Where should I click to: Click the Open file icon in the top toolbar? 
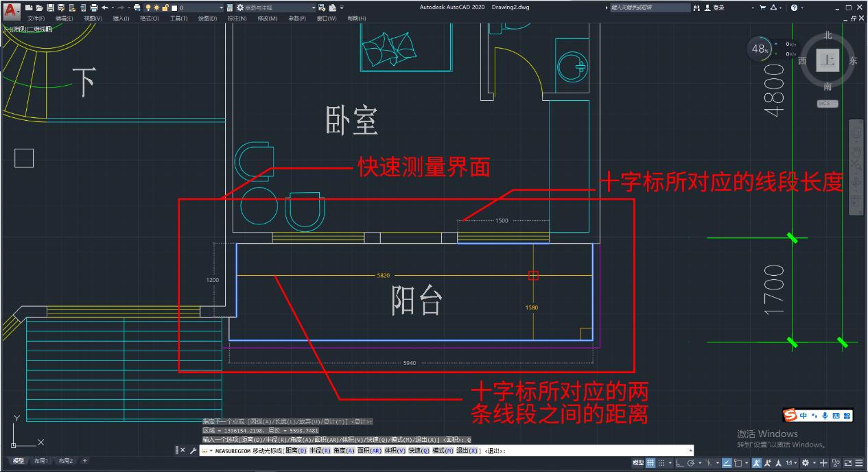38,8
